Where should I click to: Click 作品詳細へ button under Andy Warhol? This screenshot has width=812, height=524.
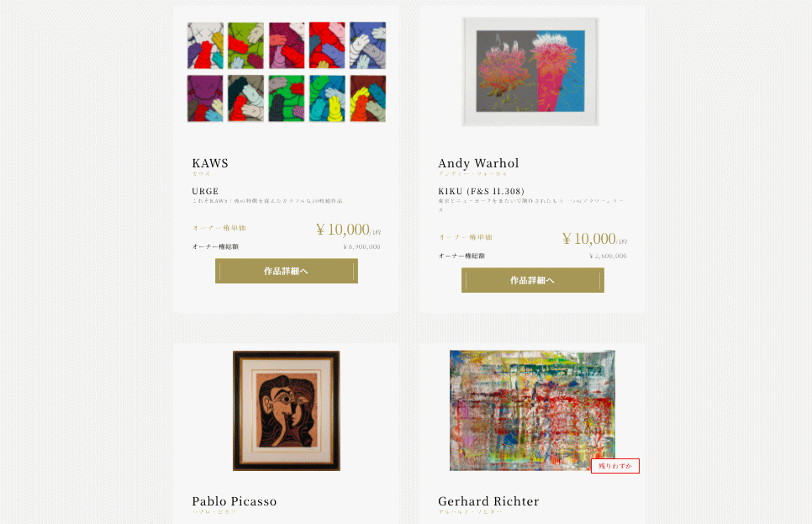[x=533, y=280]
